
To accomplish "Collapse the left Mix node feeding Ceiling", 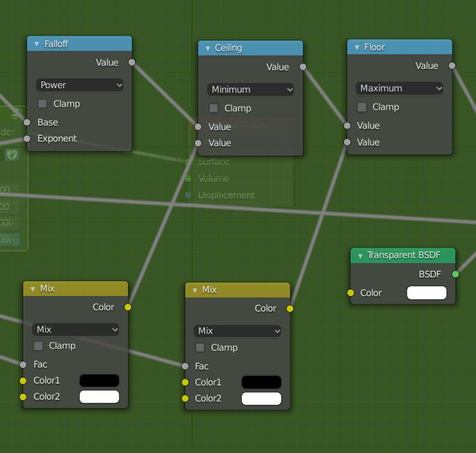I will click(x=33, y=289).
